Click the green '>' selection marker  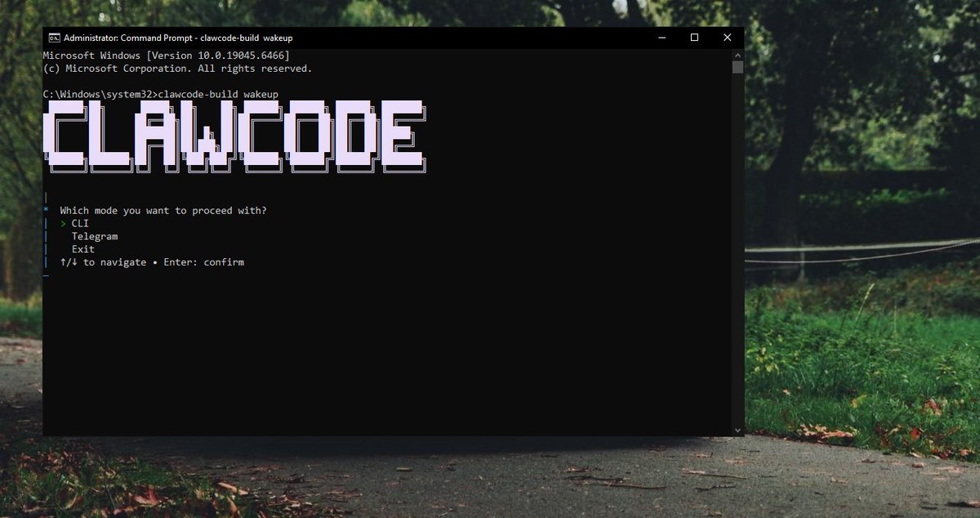tap(63, 223)
